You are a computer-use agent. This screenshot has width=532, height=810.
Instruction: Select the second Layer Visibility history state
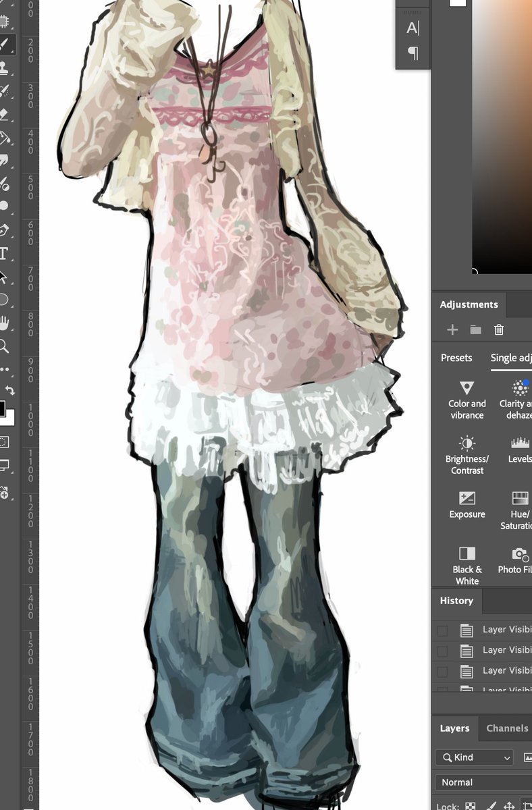tap(498, 650)
